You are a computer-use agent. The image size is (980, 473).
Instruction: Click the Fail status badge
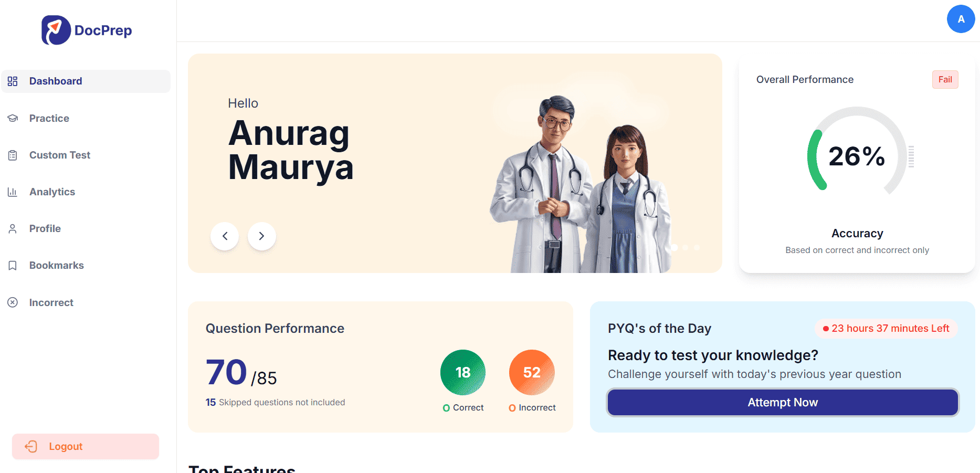[945, 80]
